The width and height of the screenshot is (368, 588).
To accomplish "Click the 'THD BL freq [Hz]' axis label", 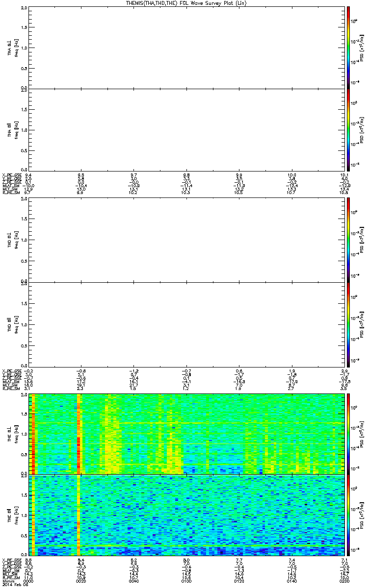I will pos(13,240).
